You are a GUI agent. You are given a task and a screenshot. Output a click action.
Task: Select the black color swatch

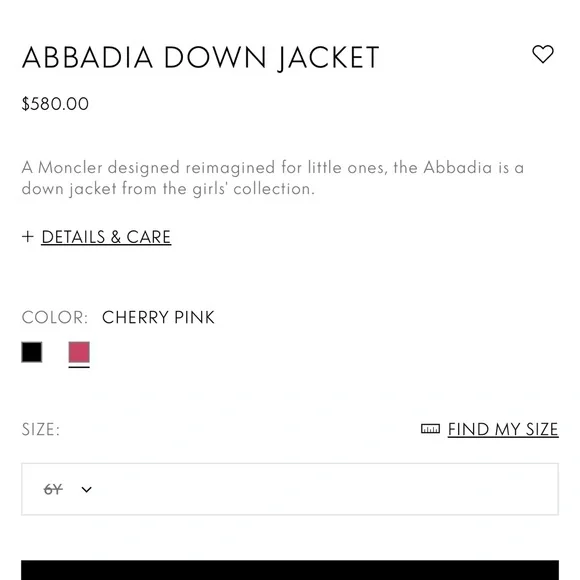tap(32, 352)
